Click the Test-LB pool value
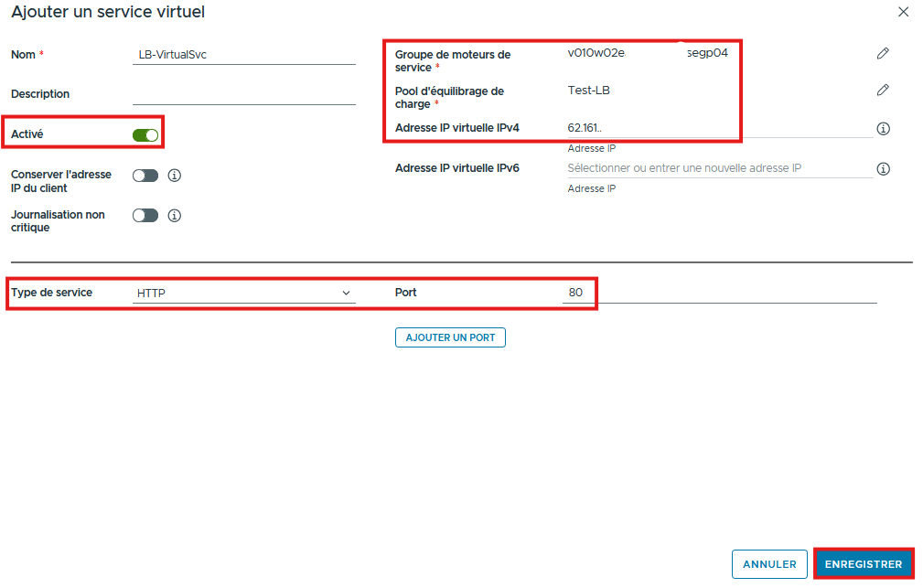 (589, 90)
